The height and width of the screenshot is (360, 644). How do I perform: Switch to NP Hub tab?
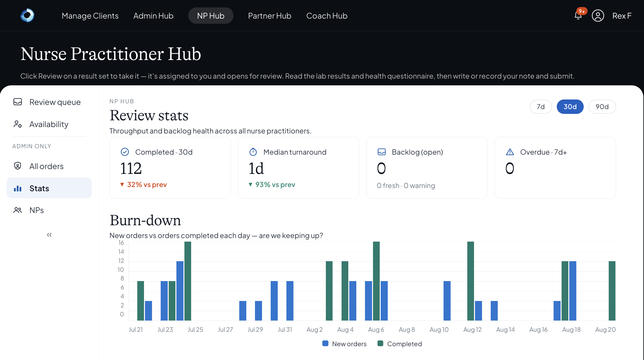click(x=211, y=16)
